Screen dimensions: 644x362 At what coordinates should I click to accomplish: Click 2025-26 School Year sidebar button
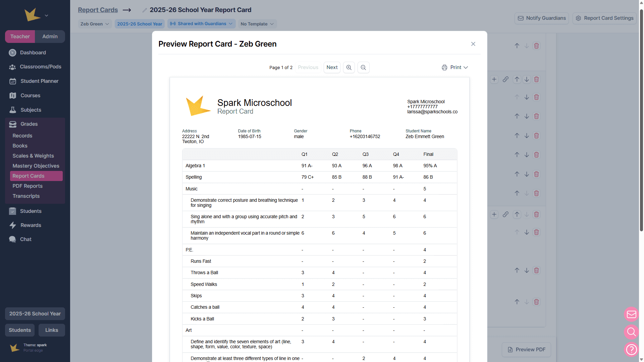(x=35, y=314)
